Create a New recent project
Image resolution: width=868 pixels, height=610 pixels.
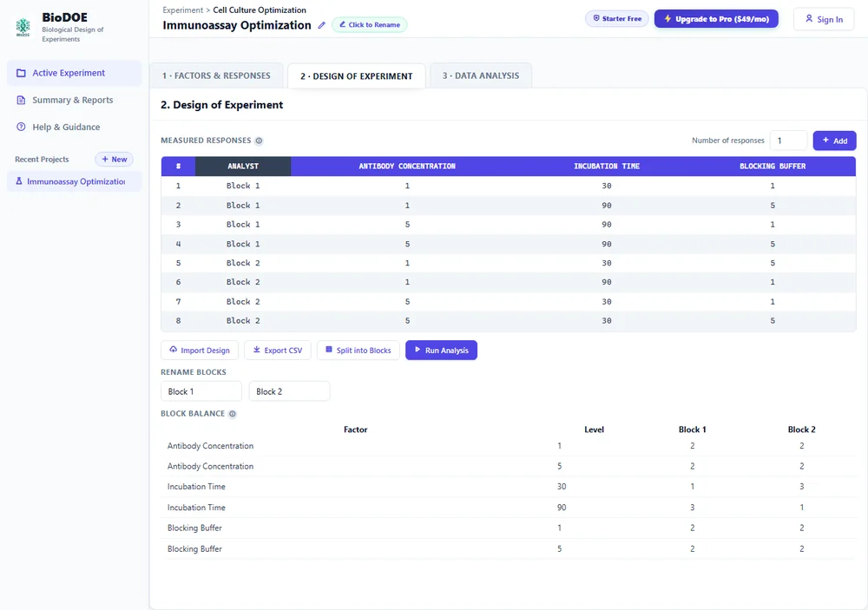click(x=114, y=160)
